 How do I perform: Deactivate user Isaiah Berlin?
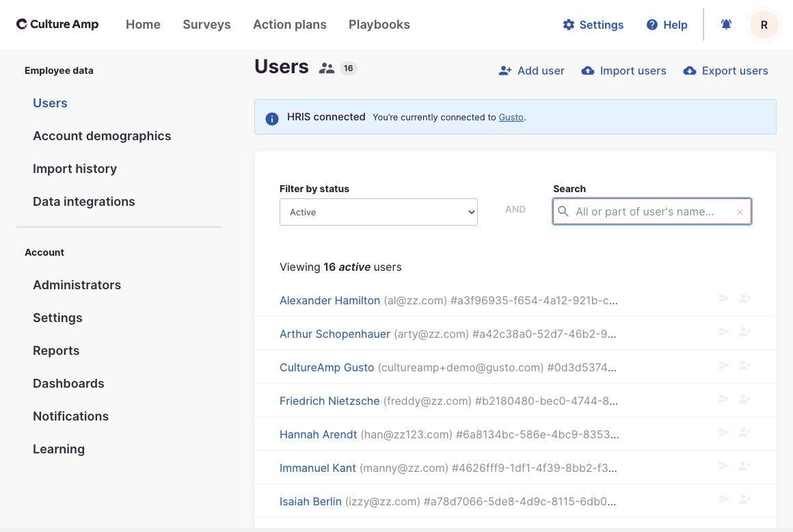744,499
